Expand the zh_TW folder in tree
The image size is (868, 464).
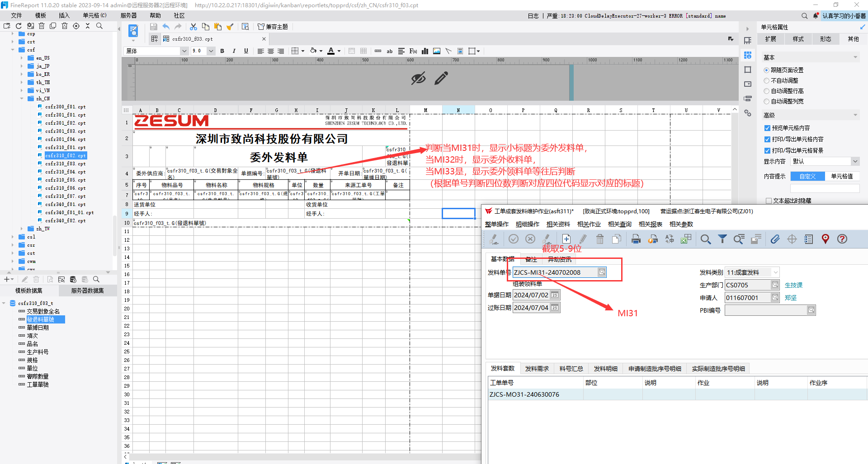coord(21,229)
